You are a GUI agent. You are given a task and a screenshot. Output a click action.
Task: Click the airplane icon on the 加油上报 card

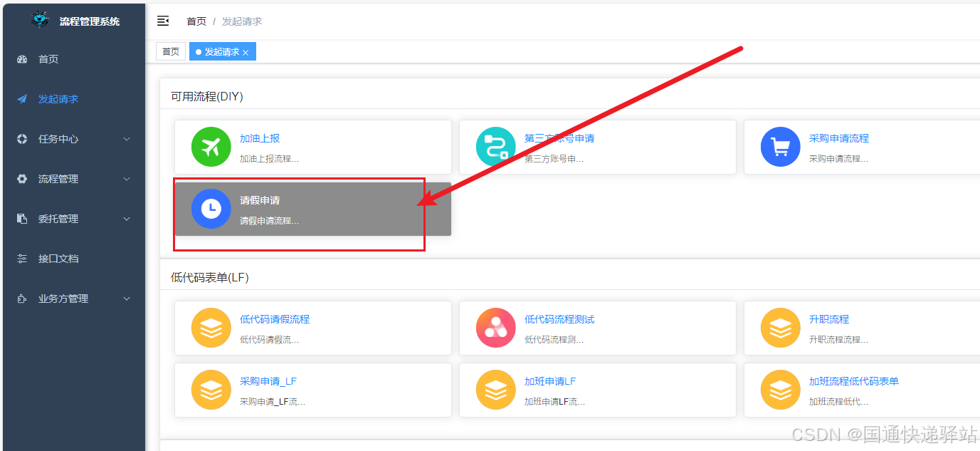[211, 147]
